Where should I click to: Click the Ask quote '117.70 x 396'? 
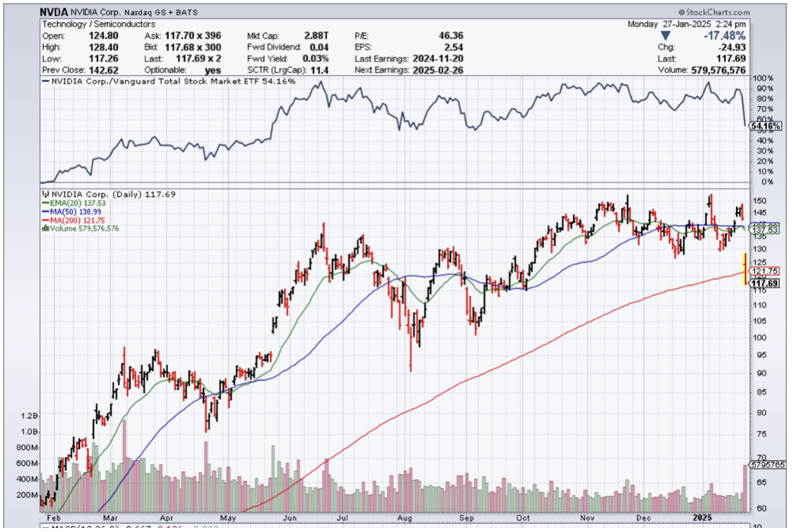(x=193, y=36)
